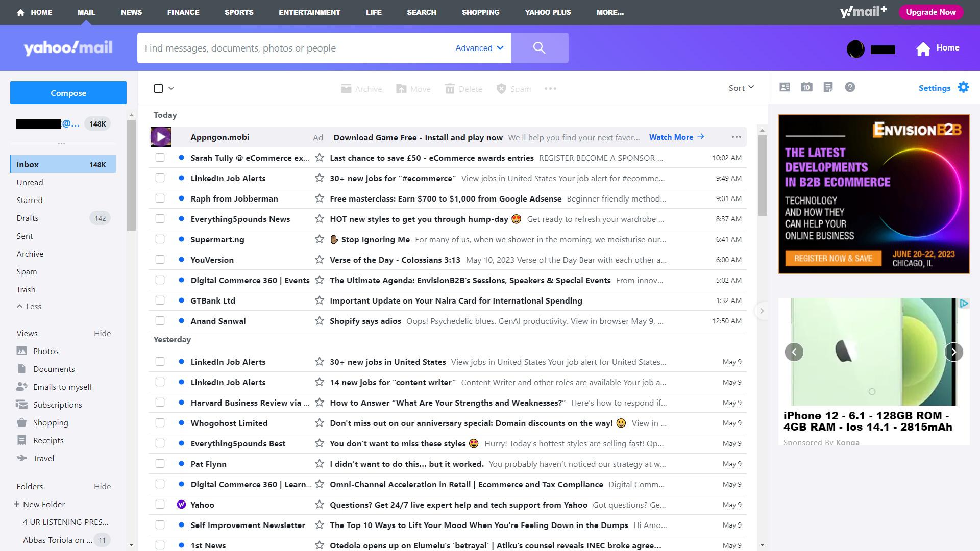Check the 1st News email
Image resolution: width=980 pixels, height=551 pixels.
(x=160, y=545)
